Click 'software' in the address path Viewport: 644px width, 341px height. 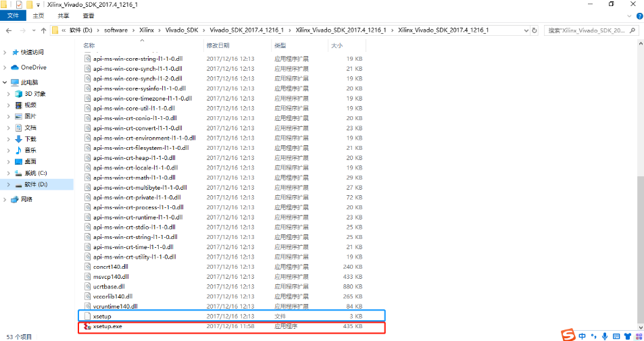click(x=116, y=30)
